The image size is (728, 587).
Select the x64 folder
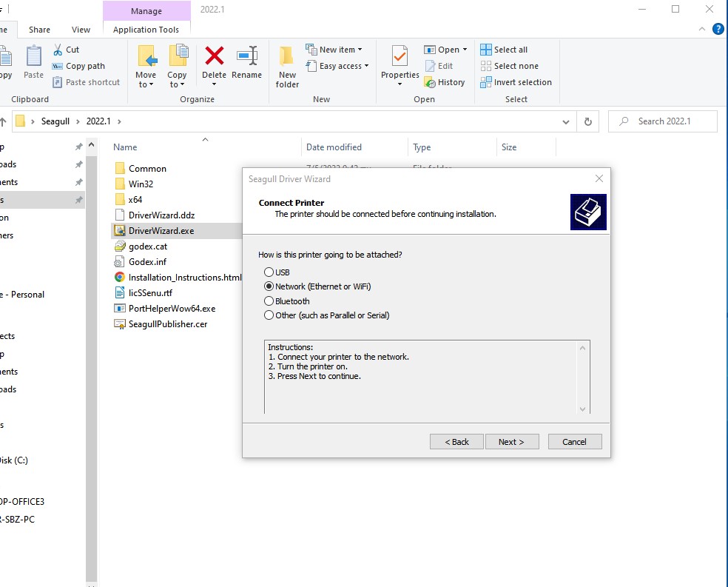(x=129, y=200)
